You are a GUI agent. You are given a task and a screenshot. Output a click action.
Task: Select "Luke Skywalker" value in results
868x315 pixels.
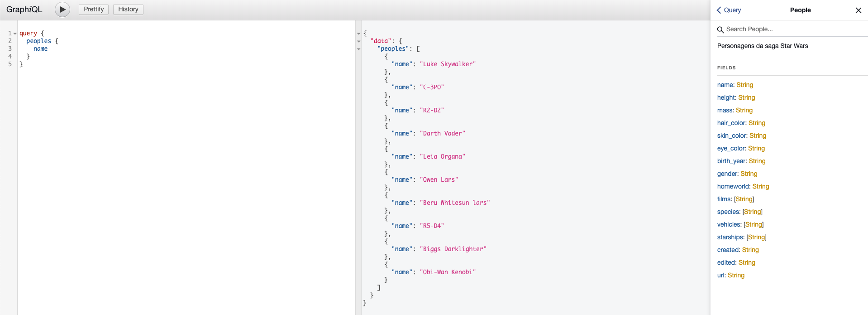click(x=448, y=64)
